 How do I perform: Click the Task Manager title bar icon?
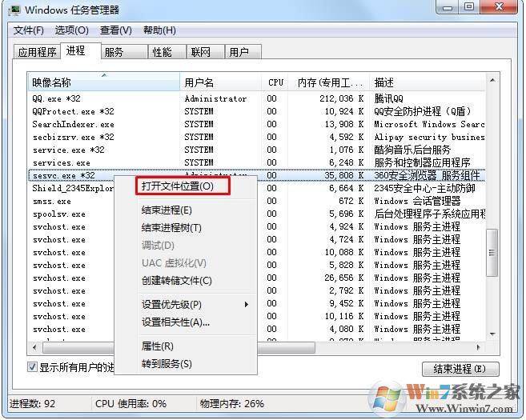coord(14,10)
